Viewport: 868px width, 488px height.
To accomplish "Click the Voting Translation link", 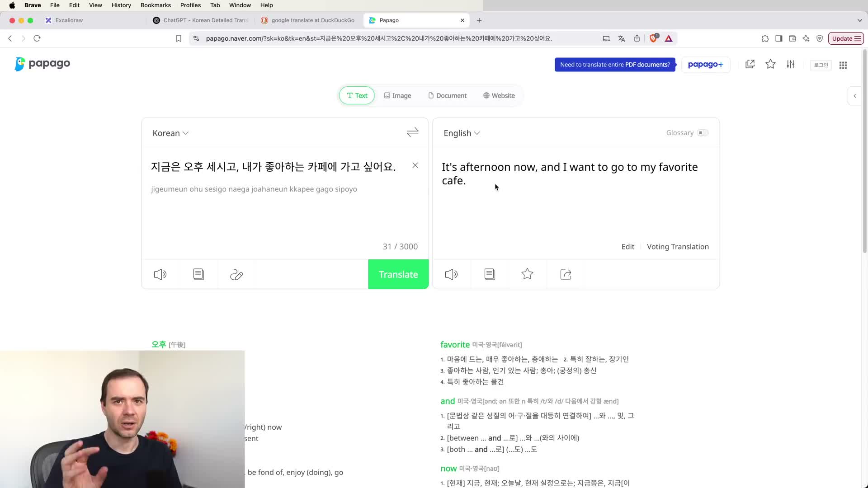I will tap(677, 247).
